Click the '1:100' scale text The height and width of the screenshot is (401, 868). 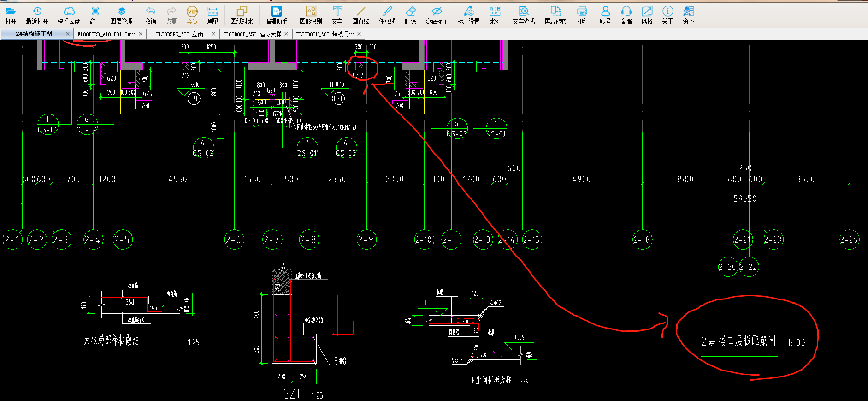click(x=796, y=343)
